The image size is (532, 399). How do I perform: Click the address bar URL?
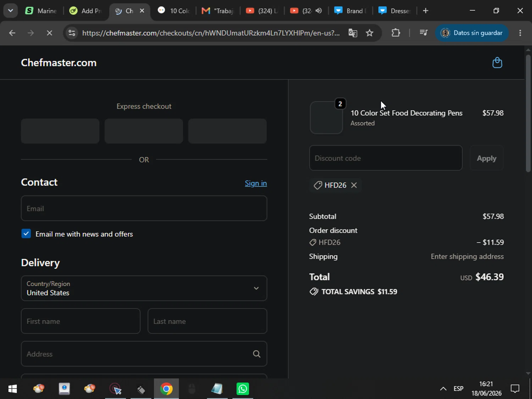[211, 33]
